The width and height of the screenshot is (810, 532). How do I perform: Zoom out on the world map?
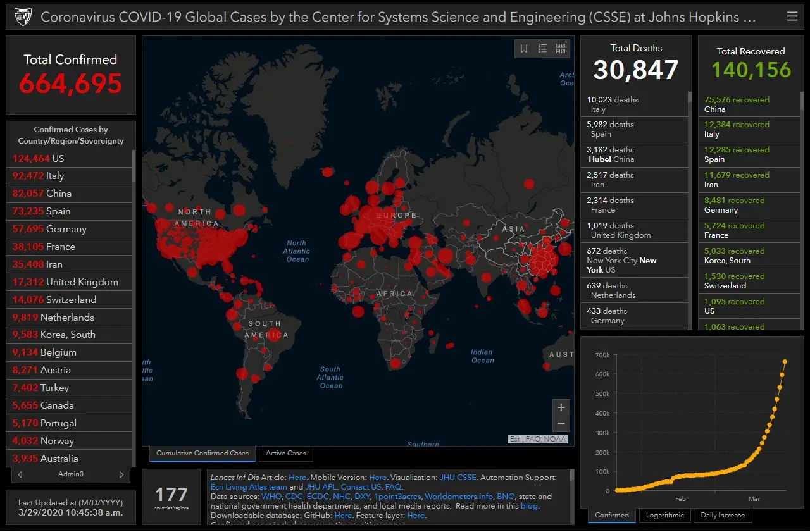click(x=561, y=424)
